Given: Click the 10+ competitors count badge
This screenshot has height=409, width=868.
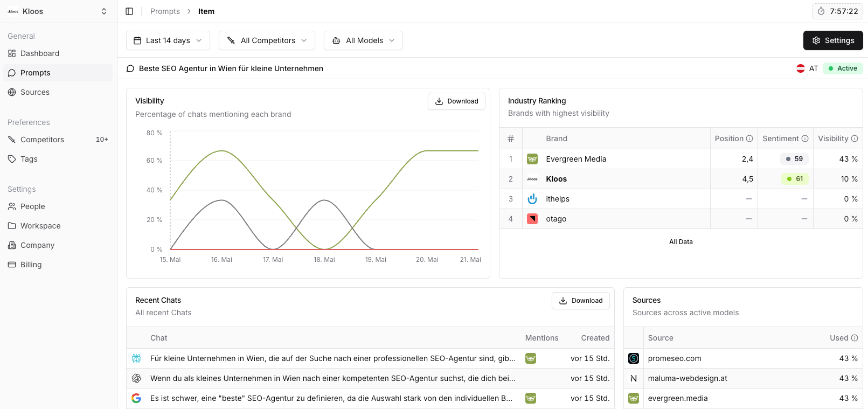Looking at the screenshot, I should pos(102,140).
